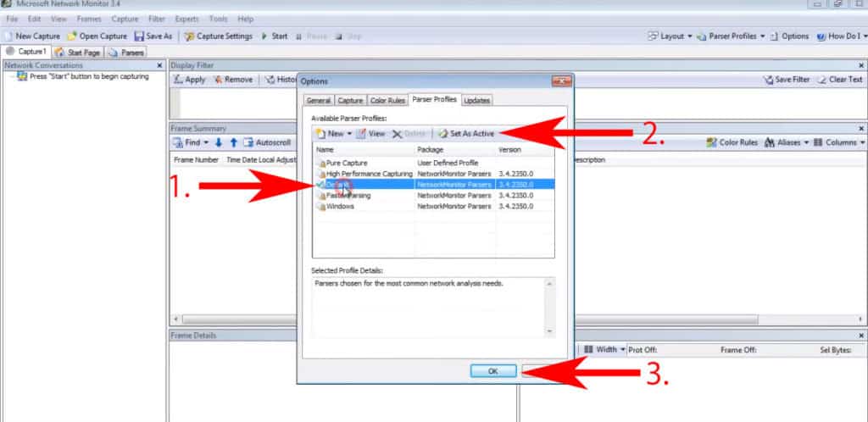This screenshot has width=868, height=422.
Task: Click the Save As toolbar button
Action: 154,36
